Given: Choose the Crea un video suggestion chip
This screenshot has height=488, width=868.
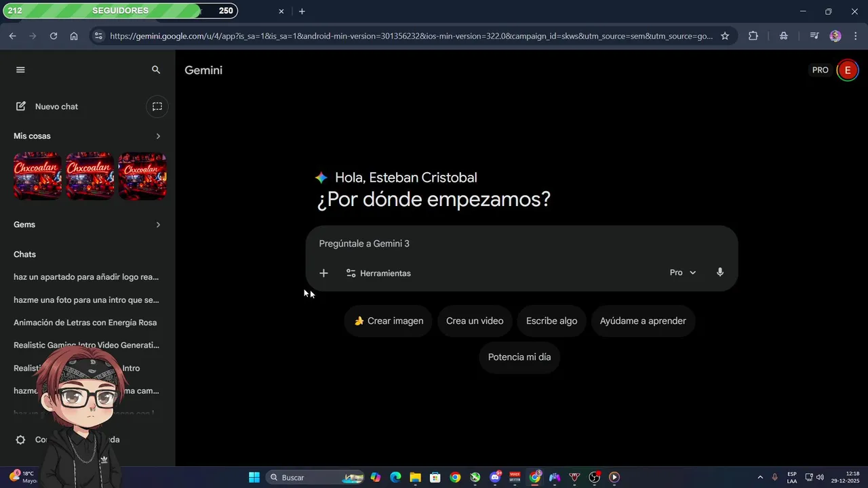Looking at the screenshot, I should 475,321.
